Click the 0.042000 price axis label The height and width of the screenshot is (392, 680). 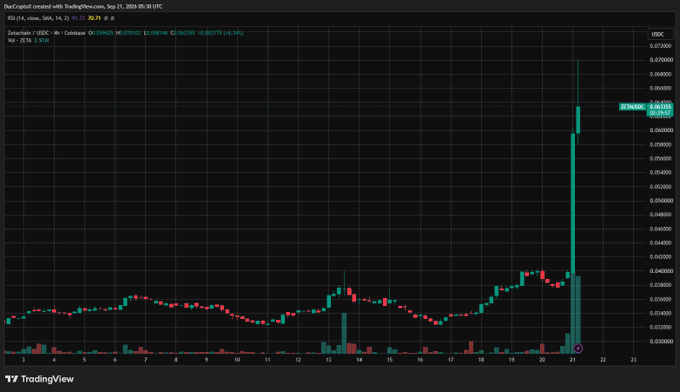tap(660, 257)
